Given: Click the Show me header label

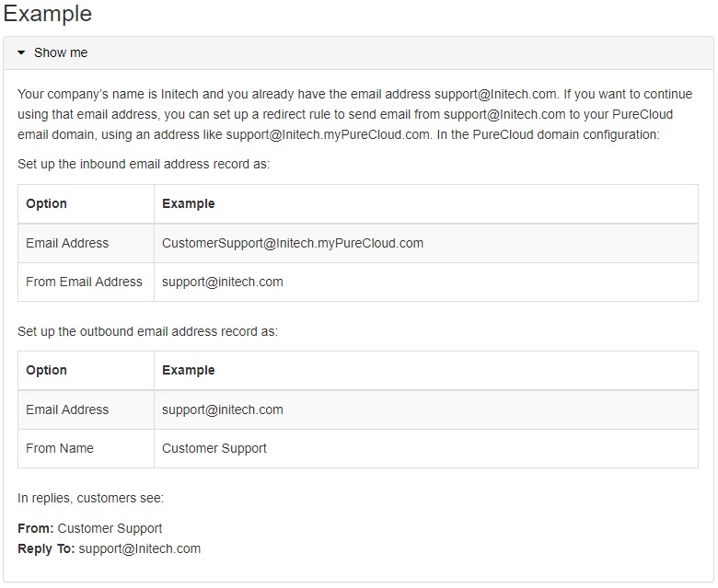Looking at the screenshot, I should point(61,53).
